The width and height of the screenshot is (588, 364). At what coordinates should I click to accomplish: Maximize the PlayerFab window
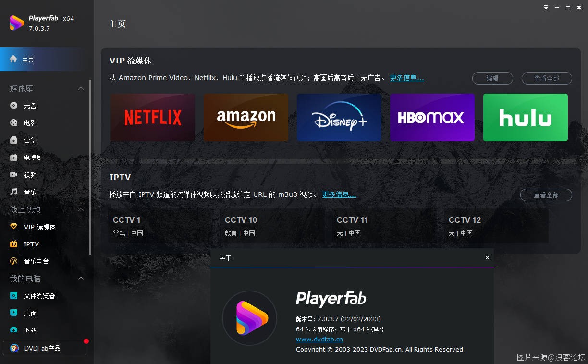pyautogui.click(x=568, y=7)
